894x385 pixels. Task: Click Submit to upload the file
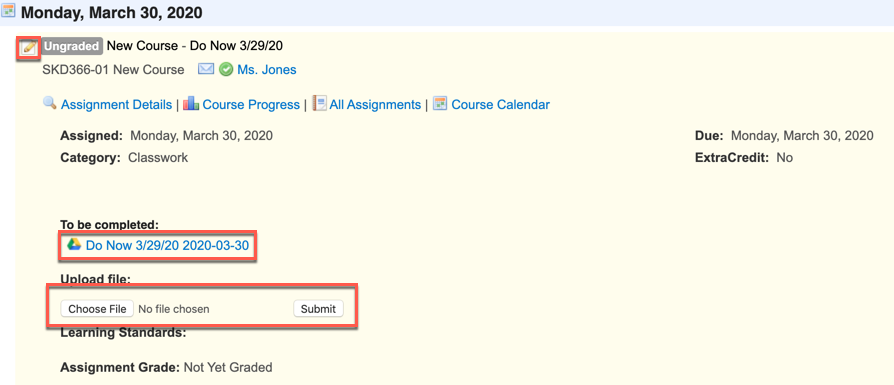point(319,309)
